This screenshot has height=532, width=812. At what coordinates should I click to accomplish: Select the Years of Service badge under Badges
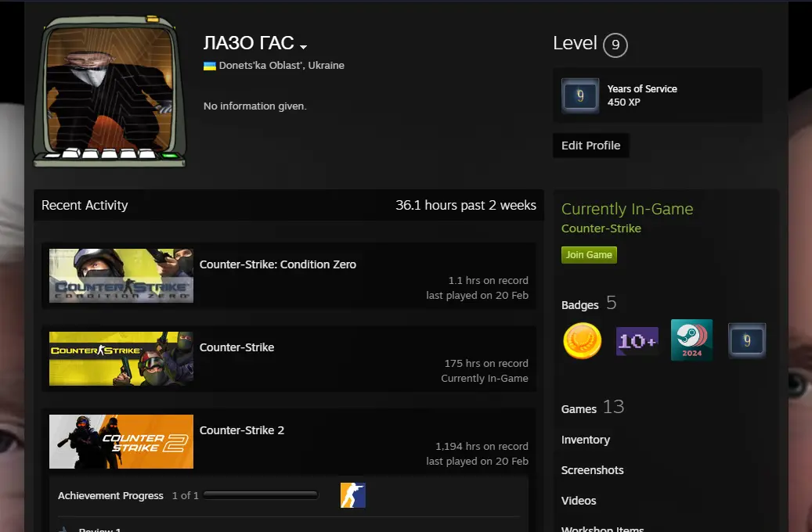click(x=746, y=340)
